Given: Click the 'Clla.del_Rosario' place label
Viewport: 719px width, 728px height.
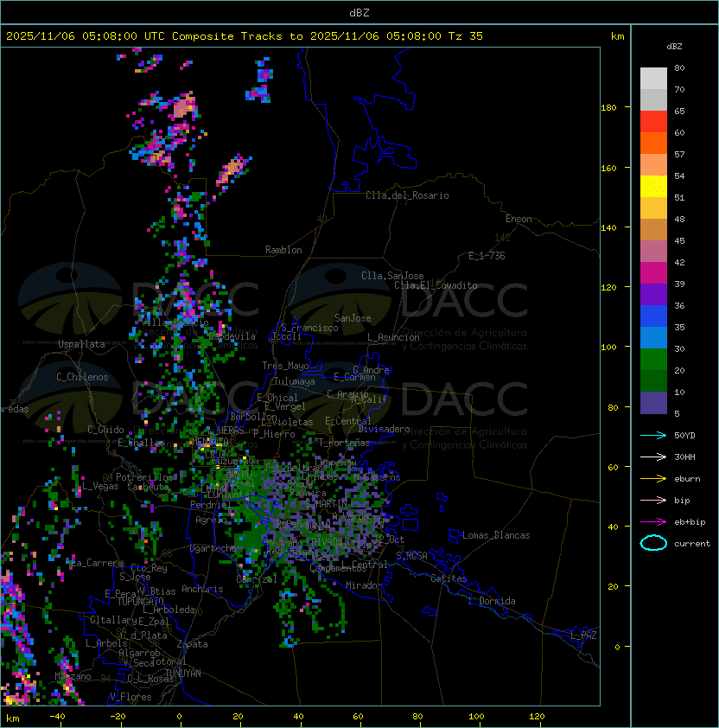Looking at the screenshot, I should click(407, 195).
